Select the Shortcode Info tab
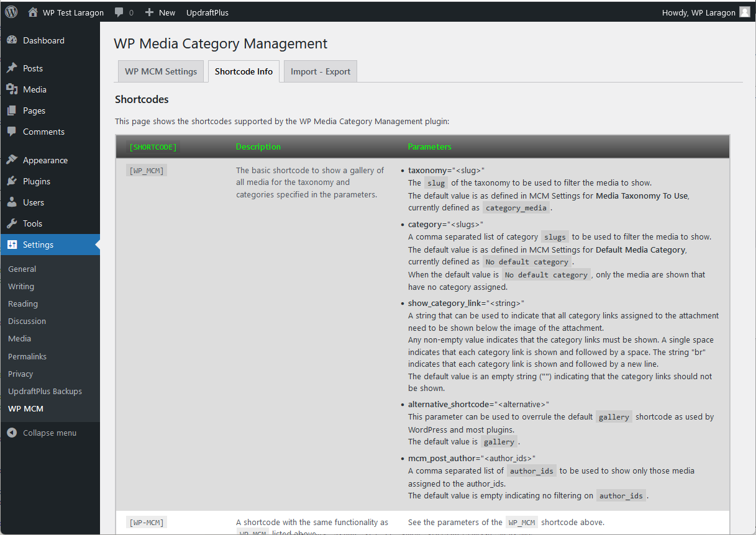This screenshot has height=535, width=756. click(x=244, y=71)
